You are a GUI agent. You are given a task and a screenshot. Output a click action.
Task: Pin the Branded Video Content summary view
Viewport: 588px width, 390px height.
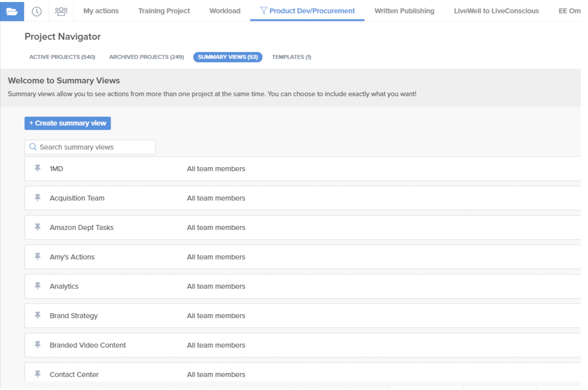coord(38,345)
